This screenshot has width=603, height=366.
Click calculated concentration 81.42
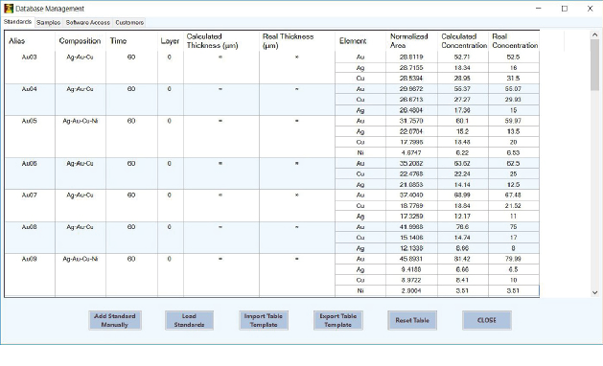(x=463, y=259)
